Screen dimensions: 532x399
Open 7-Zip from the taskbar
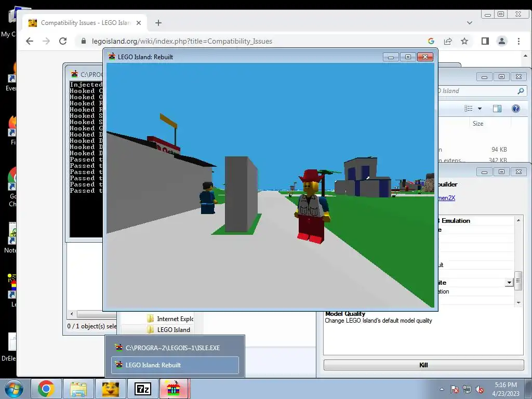(142, 389)
